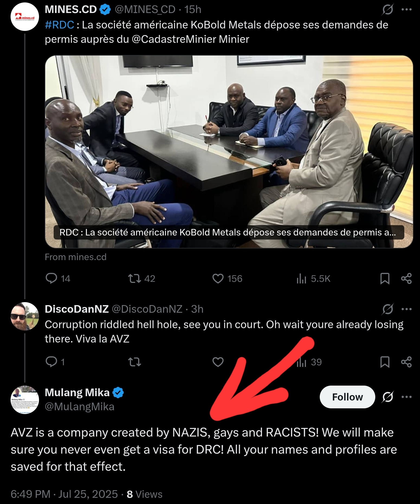The image size is (420, 504).
Task: Bookmark DiscoDanNZ's comment
Action: [385, 362]
